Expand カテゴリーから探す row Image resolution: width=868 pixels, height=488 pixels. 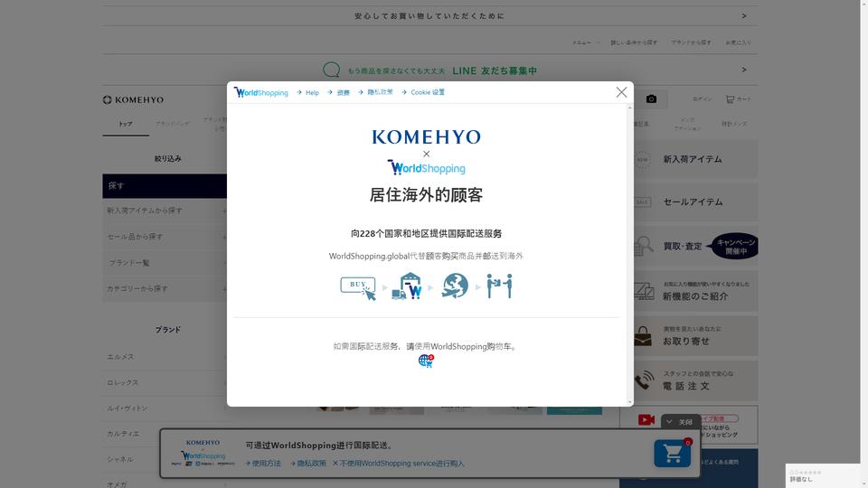click(x=165, y=289)
